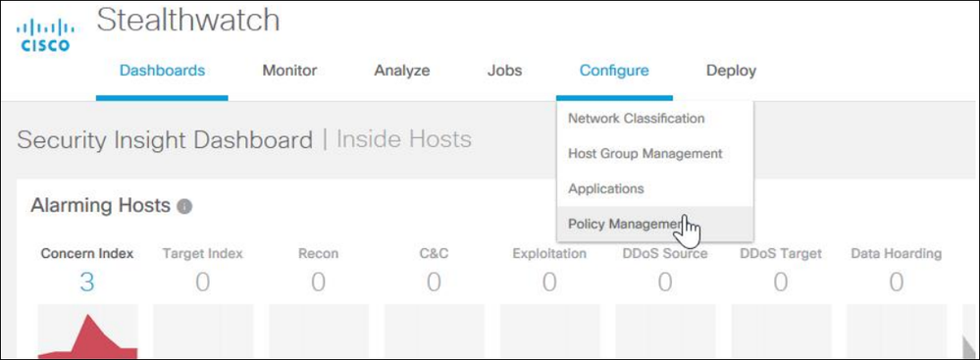Image resolution: width=980 pixels, height=360 pixels.
Task: Click the DDoS Target alarm count
Action: click(x=781, y=283)
